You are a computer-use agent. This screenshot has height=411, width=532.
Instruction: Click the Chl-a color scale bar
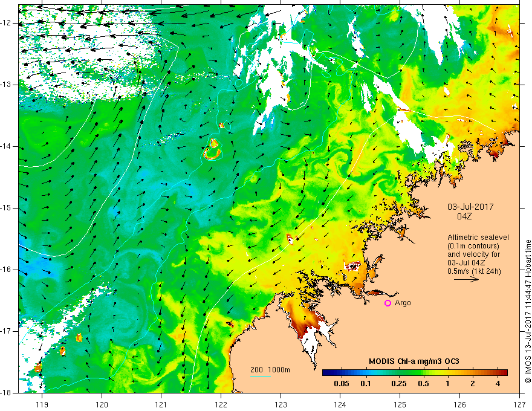(415, 373)
